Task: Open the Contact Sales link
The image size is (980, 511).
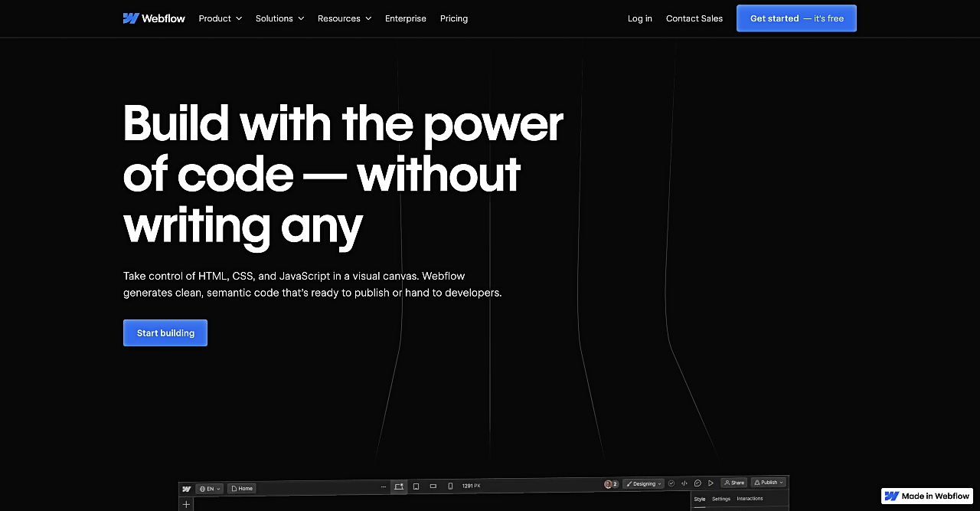Action: (x=694, y=18)
